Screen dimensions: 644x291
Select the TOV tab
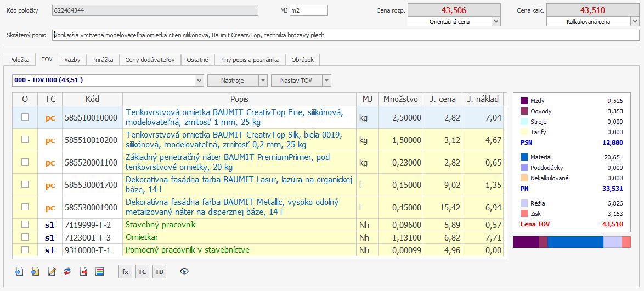(47, 59)
